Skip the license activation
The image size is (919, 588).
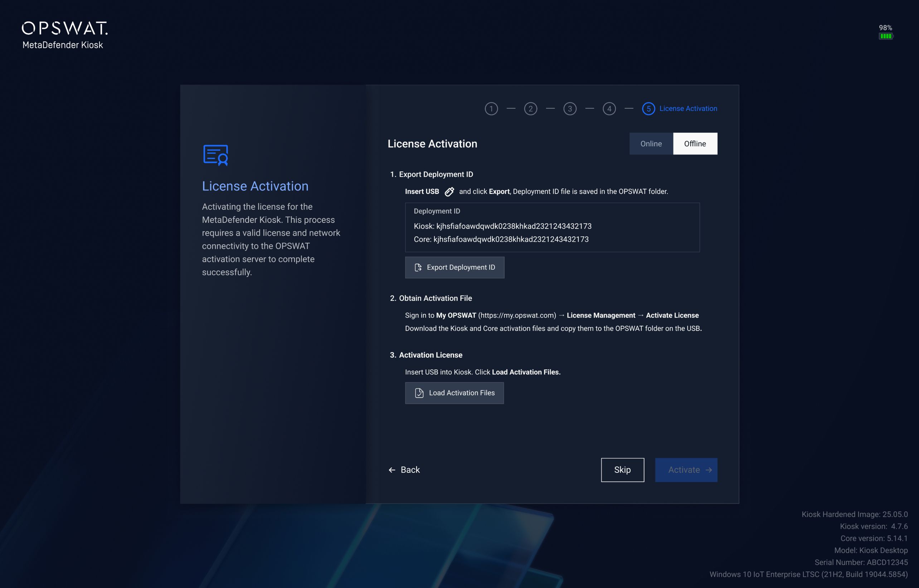pos(622,470)
